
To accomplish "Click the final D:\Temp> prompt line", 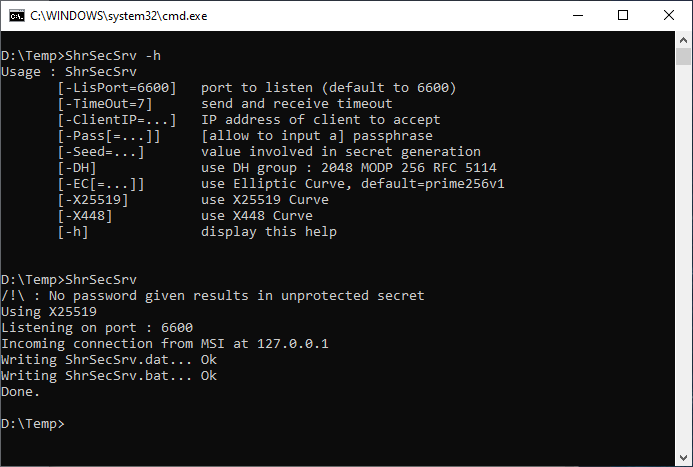I will [33, 424].
